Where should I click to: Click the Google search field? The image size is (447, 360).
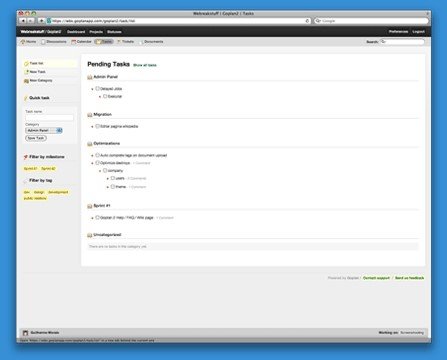coord(371,21)
